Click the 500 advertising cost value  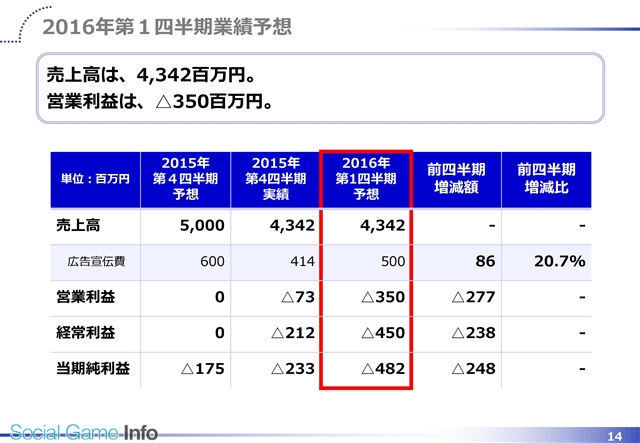tap(393, 261)
